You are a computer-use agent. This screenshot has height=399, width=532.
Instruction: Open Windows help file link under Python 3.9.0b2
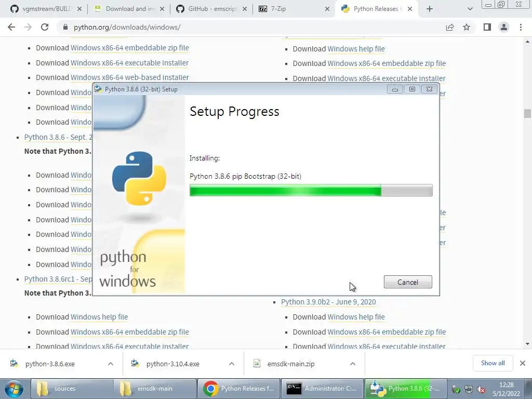356,317
